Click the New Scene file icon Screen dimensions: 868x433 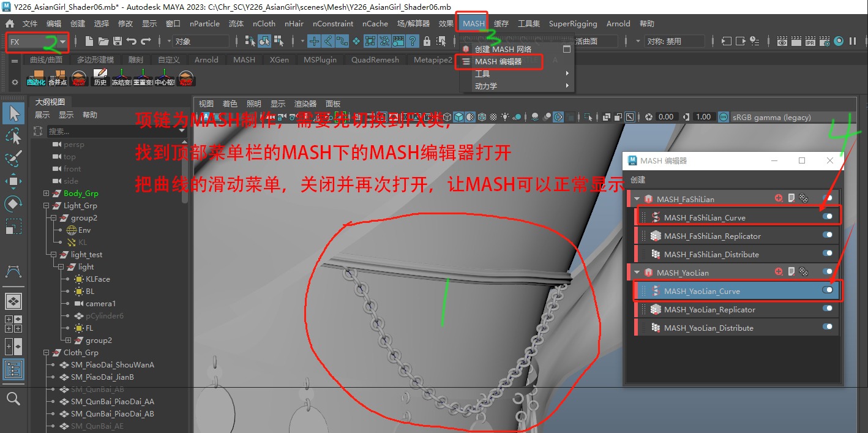click(89, 41)
